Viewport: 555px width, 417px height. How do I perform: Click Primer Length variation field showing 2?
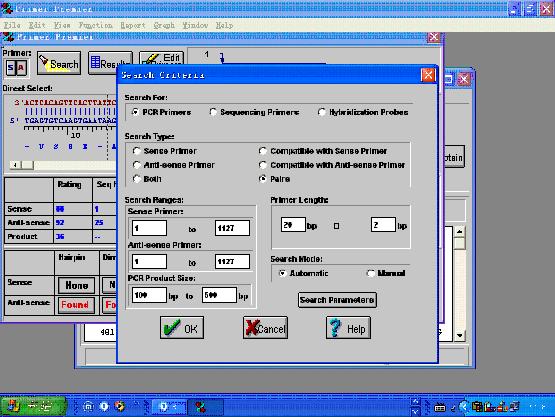tap(383, 225)
